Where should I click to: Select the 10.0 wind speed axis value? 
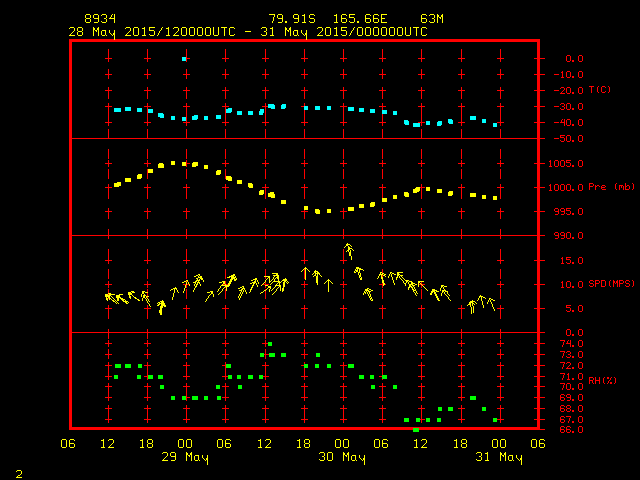[571, 285]
